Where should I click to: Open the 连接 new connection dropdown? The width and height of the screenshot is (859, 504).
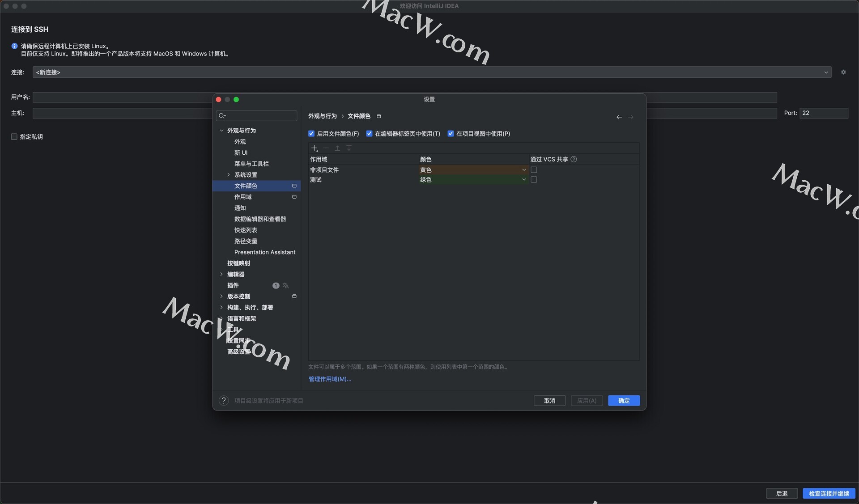[x=432, y=72]
